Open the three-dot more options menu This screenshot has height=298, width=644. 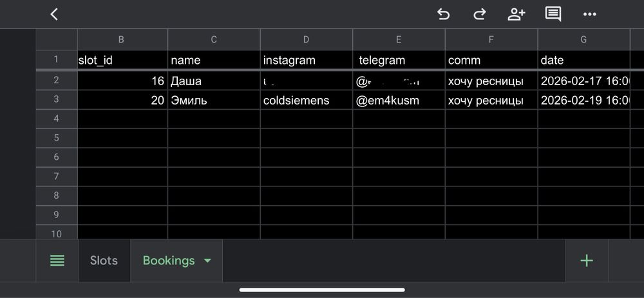pyautogui.click(x=589, y=14)
